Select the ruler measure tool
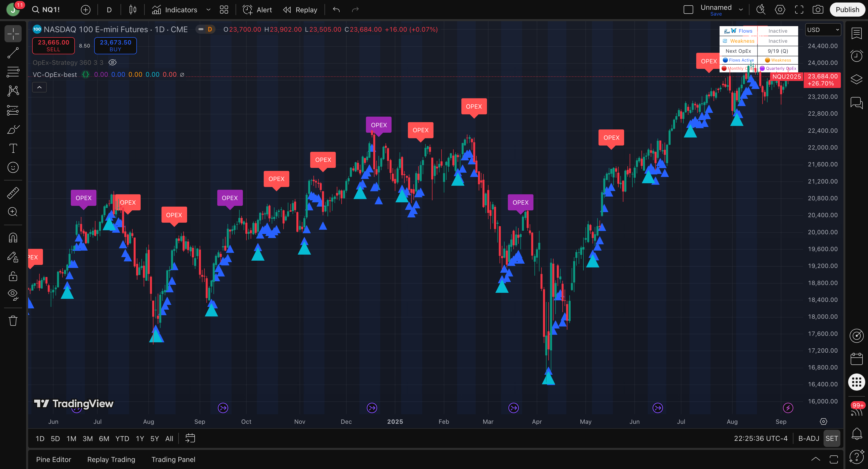The height and width of the screenshot is (469, 868). pos(13,193)
